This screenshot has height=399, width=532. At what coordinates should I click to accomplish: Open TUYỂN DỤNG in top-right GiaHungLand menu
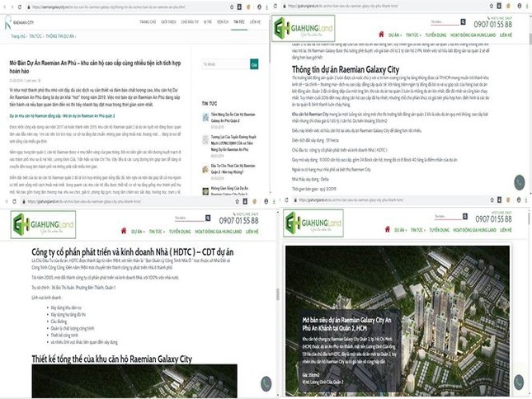point(435,35)
